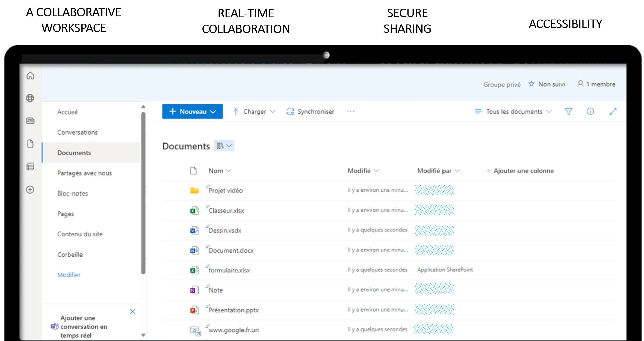Click the news icon in left rail
This screenshot has width=644, height=341.
pos(30,121)
